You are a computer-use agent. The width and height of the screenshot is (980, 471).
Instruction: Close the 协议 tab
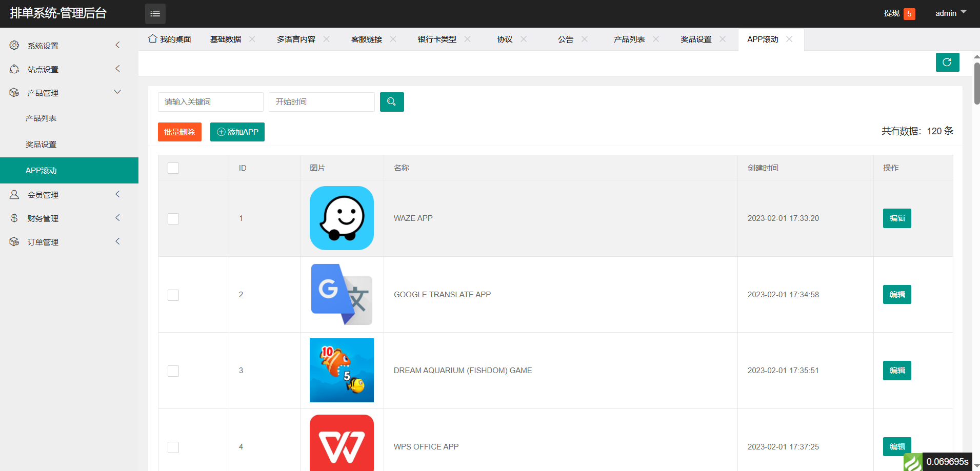[523, 39]
